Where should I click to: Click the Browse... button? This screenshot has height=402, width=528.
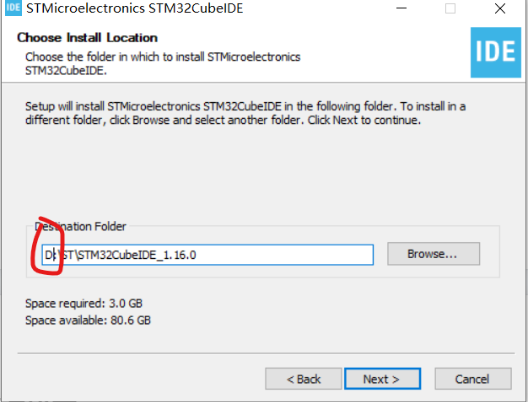(x=433, y=254)
